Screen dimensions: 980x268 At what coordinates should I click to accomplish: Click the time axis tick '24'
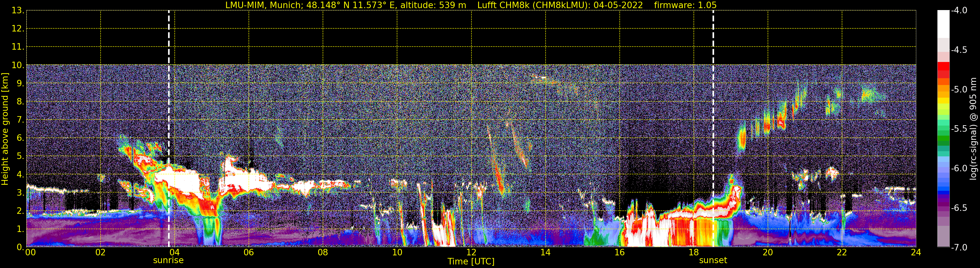tap(916, 252)
